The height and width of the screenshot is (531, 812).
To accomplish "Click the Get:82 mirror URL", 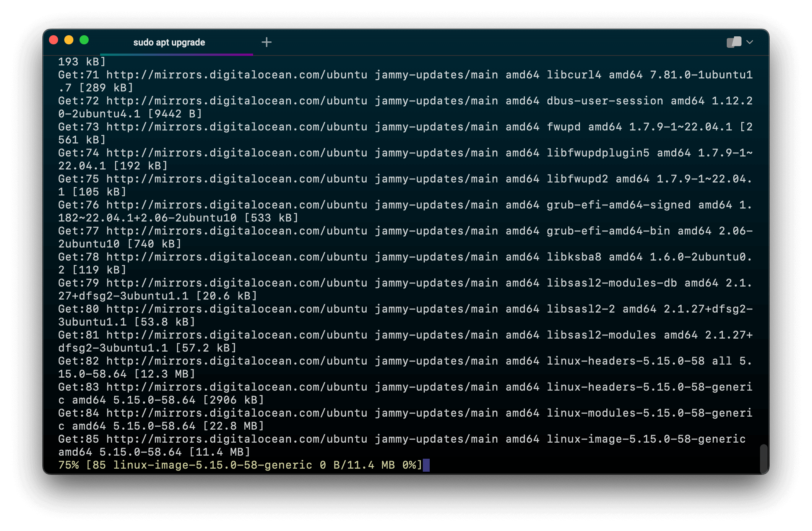I will 237,361.
